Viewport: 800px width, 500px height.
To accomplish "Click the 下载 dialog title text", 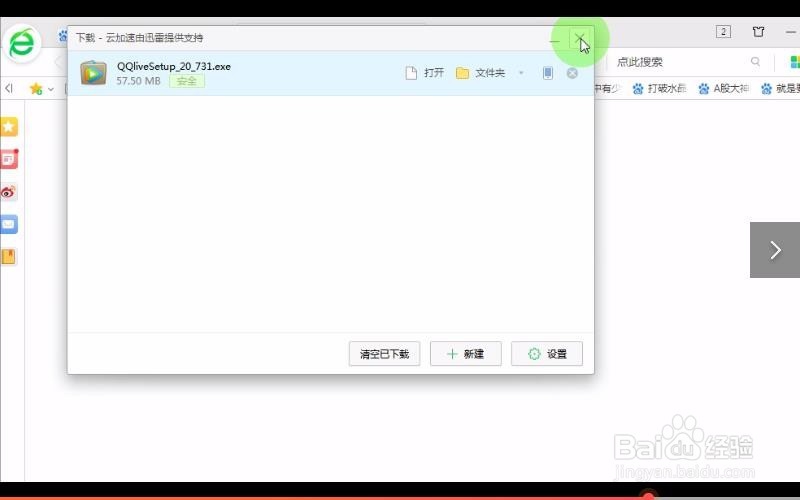I will click(139, 38).
